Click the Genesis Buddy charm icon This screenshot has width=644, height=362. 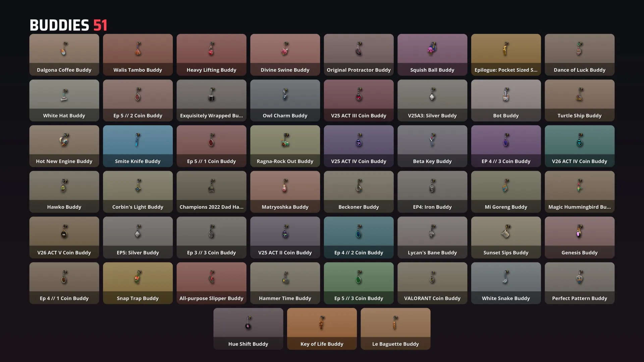pyautogui.click(x=579, y=231)
